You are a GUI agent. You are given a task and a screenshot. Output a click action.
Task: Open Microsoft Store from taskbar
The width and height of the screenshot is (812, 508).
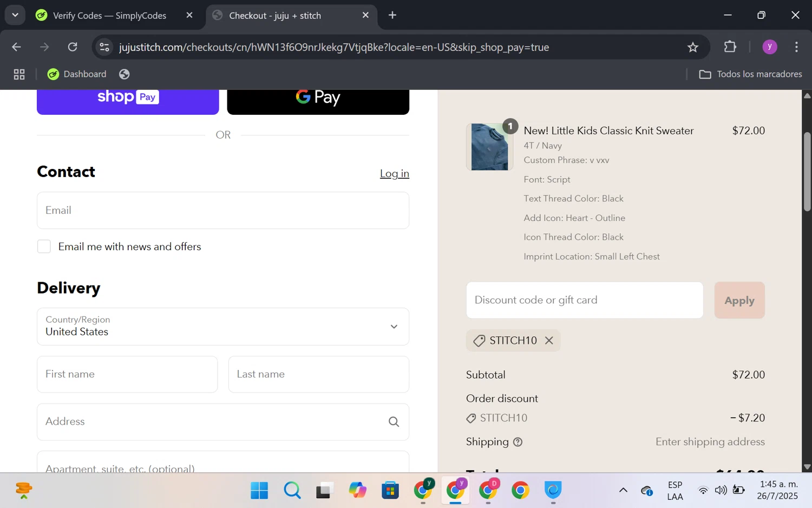(x=390, y=491)
